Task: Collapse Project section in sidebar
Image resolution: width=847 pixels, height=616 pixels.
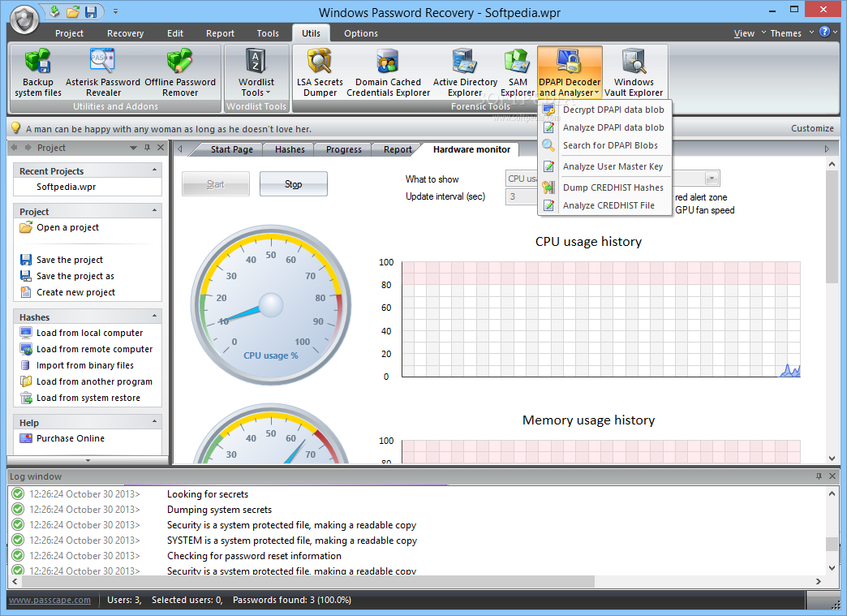Action: pyautogui.click(x=154, y=210)
